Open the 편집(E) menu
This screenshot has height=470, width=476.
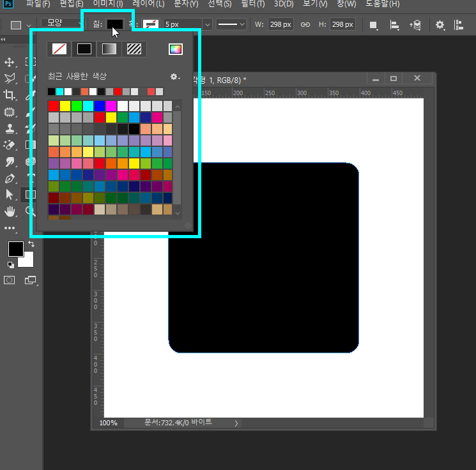[x=72, y=4]
